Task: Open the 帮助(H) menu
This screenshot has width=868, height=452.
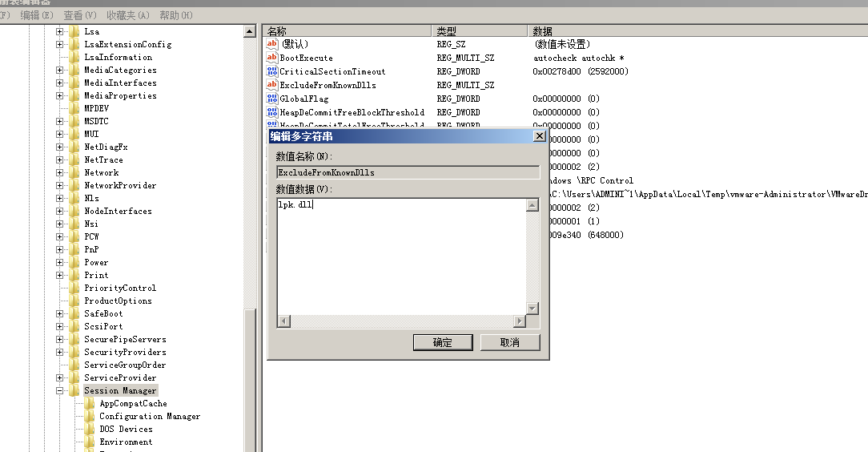Action: pos(176,15)
